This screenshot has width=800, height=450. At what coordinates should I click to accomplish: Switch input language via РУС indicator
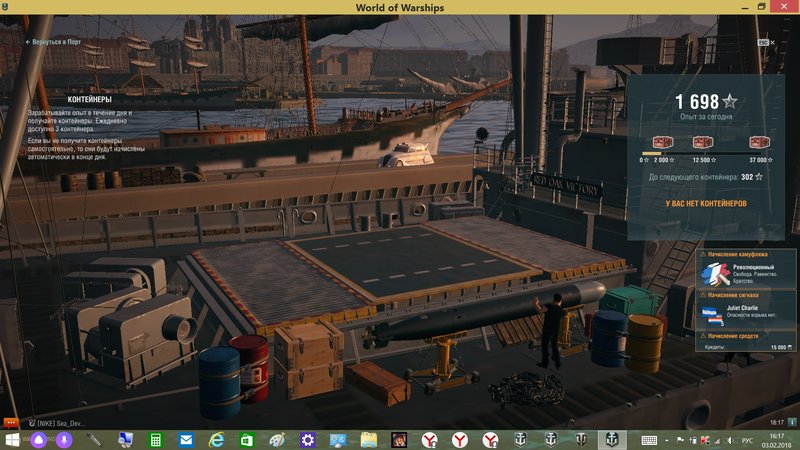[x=747, y=440]
